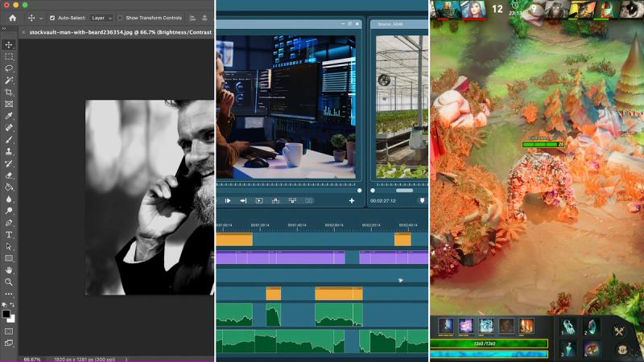The height and width of the screenshot is (362, 644).
Task: Click the first ability icon in game HUD
Action: 446,326
